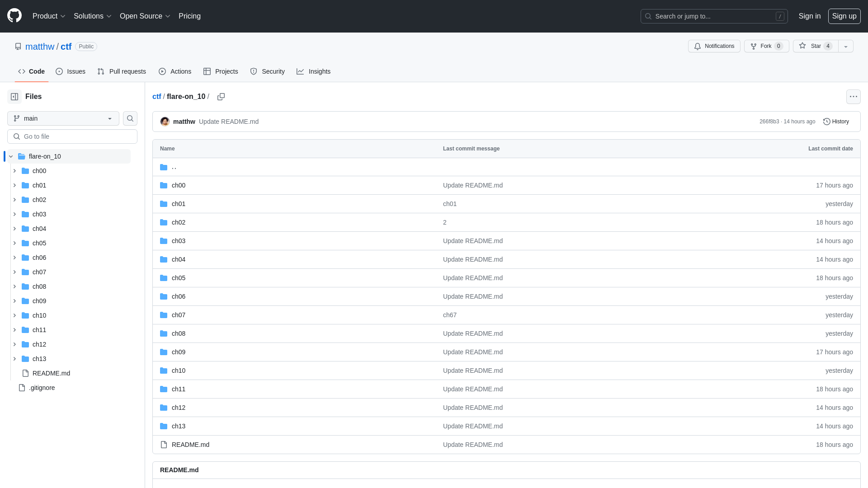Open the ch07 folder icon in file table
The image size is (868, 488).
pyautogui.click(x=164, y=315)
